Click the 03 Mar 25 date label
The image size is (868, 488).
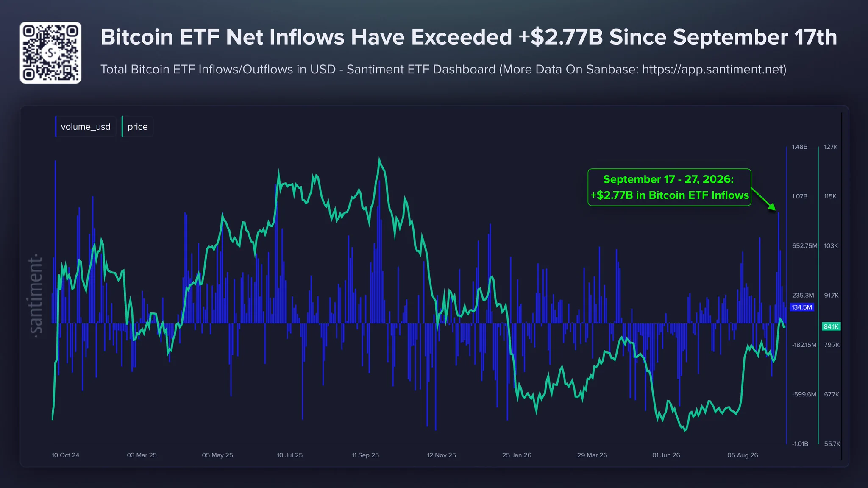click(x=142, y=455)
